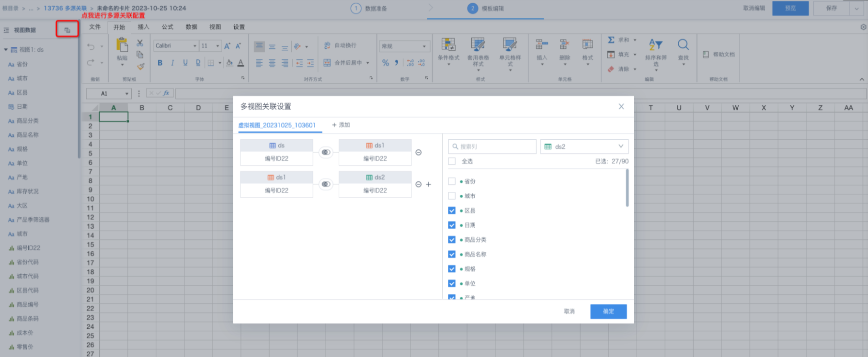
Task: Switch to the 公式 ribbon tab
Action: [x=167, y=27]
